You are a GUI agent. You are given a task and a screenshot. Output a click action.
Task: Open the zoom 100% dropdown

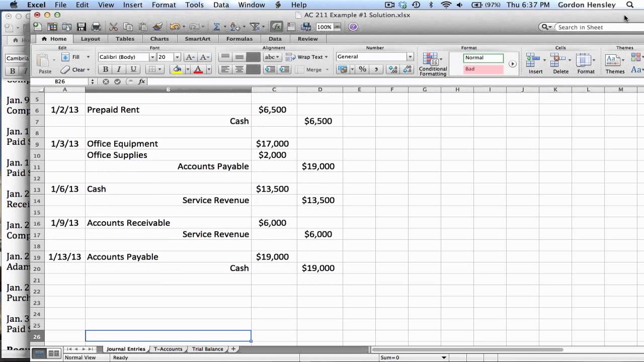337,27
